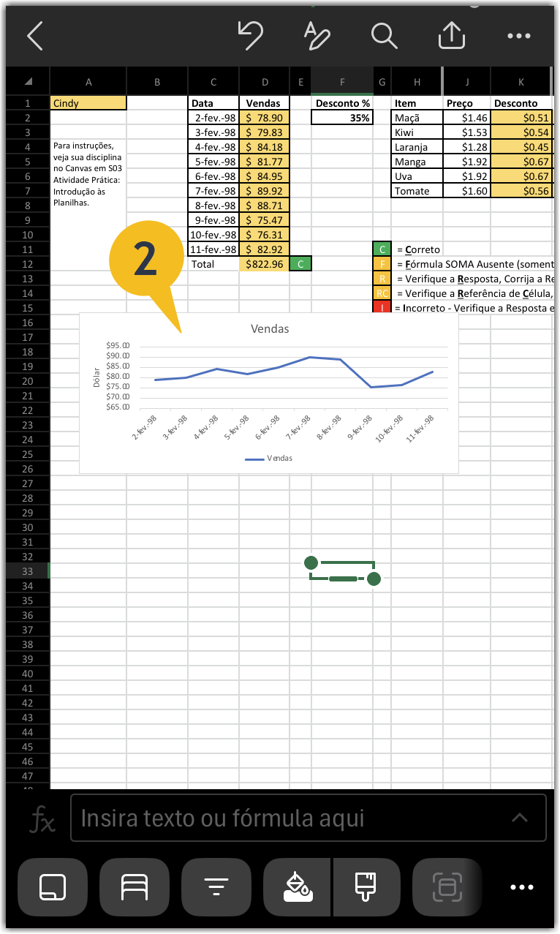Select column D header

coord(265,82)
